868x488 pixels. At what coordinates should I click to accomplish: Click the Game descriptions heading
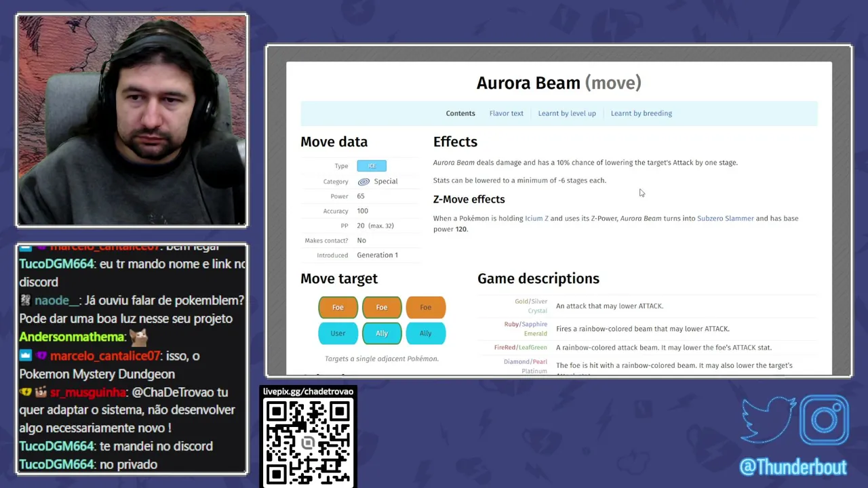[x=538, y=279]
